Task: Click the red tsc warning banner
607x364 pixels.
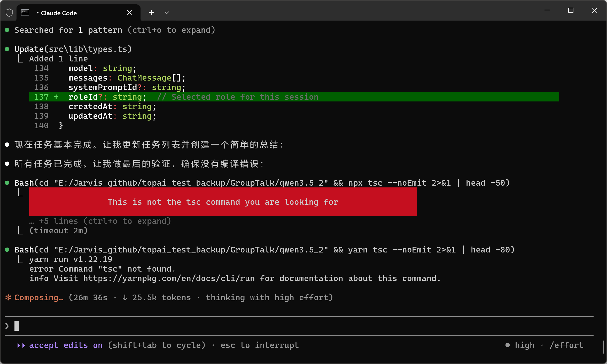Action: [223, 202]
